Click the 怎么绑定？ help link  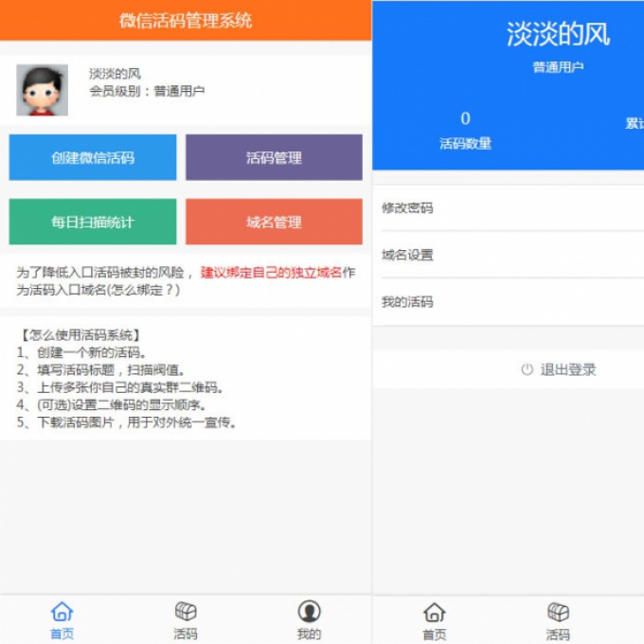[143, 290]
